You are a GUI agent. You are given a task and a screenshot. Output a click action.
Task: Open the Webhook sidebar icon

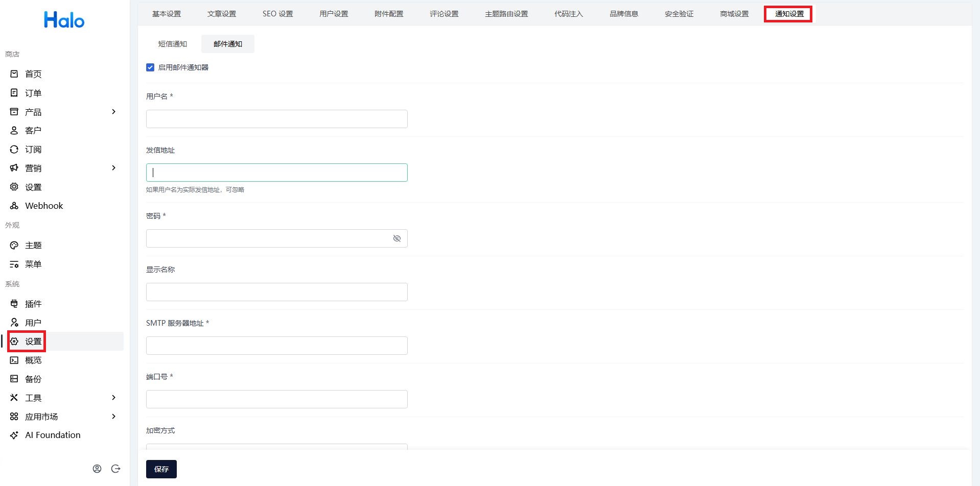(14, 206)
